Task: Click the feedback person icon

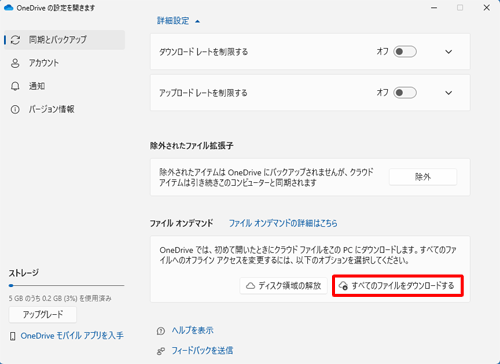Action: 161,351
